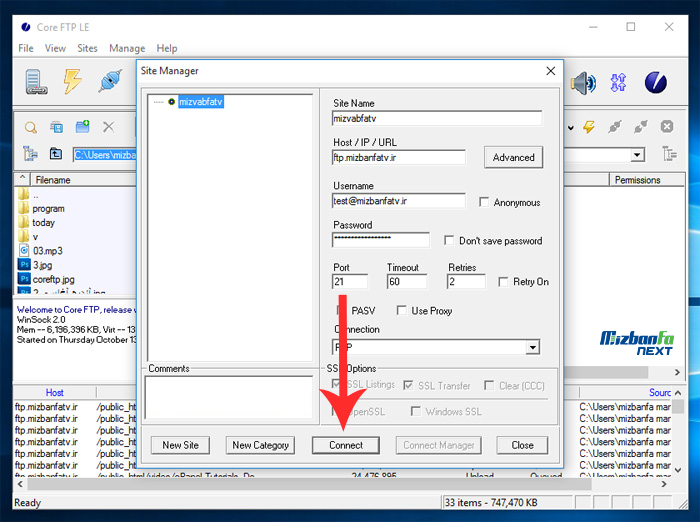Click the second remote panel gray plug icon
The image size is (700, 522).
pyautogui.click(x=641, y=127)
